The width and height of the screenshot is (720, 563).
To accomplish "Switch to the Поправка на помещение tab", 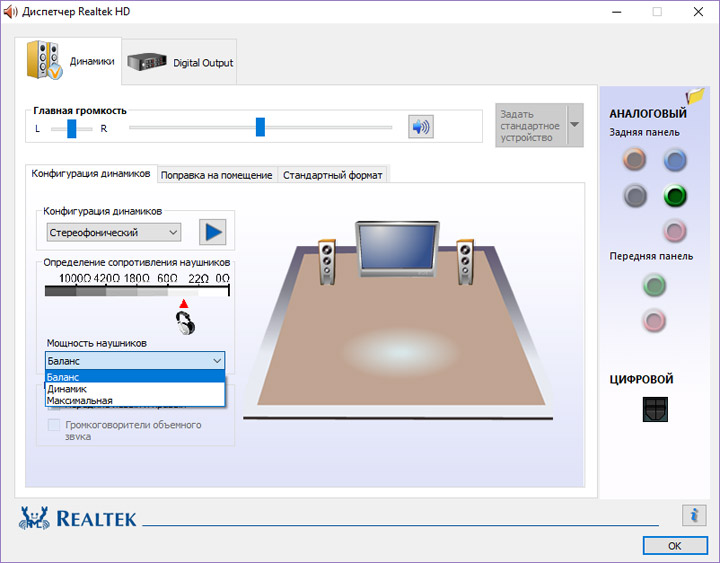I will tap(216, 175).
